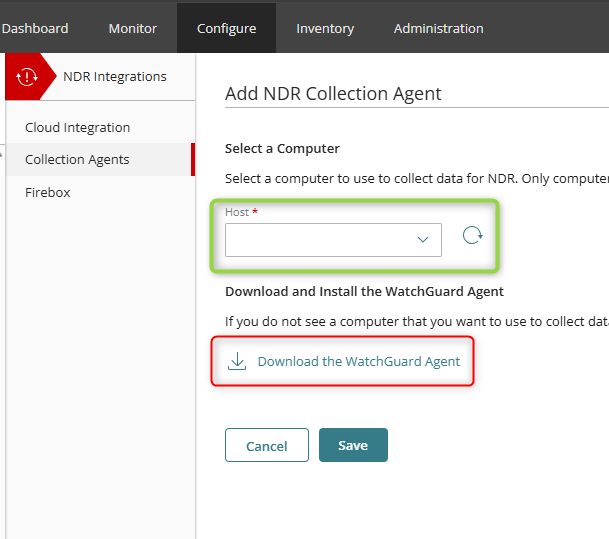Image resolution: width=609 pixels, height=539 pixels.
Task: Cancel adding the collection agent
Action: (x=267, y=445)
